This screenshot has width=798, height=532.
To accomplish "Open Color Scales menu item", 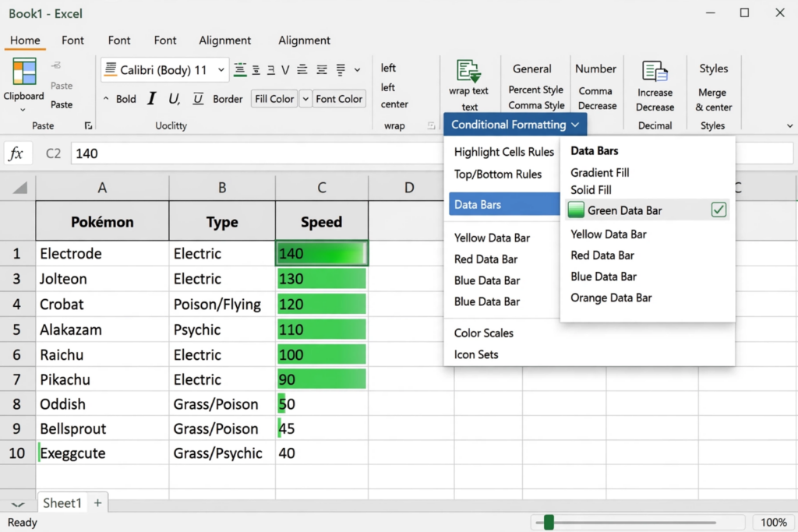I will 483,333.
